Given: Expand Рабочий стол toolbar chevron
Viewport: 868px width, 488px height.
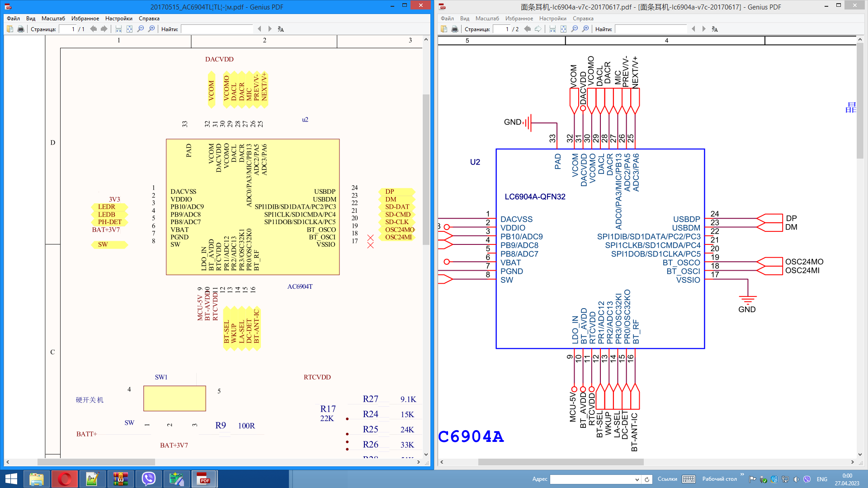Looking at the screenshot, I should (x=742, y=474).
